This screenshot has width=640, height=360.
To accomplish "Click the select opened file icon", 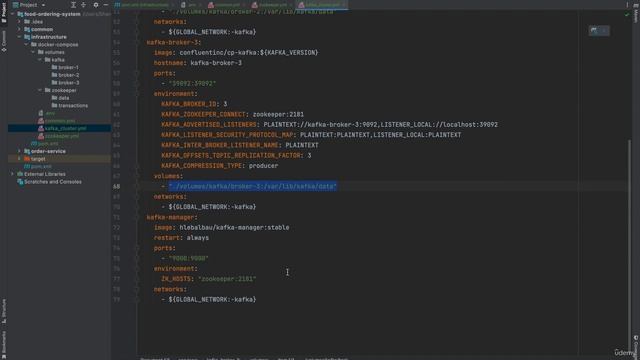I will (73, 5).
